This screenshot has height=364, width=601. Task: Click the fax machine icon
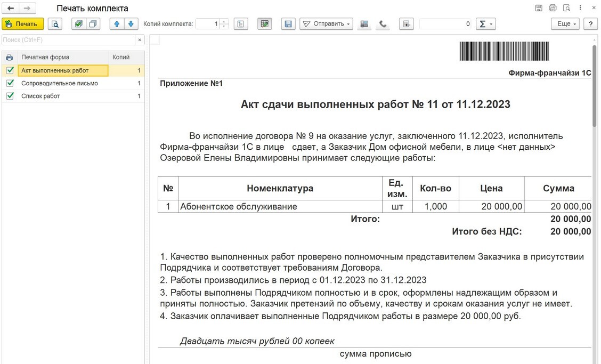pyautogui.click(x=364, y=24)
